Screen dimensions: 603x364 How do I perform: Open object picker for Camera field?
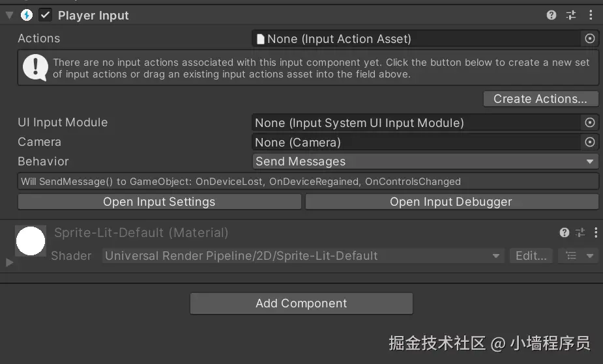point(589,142)
